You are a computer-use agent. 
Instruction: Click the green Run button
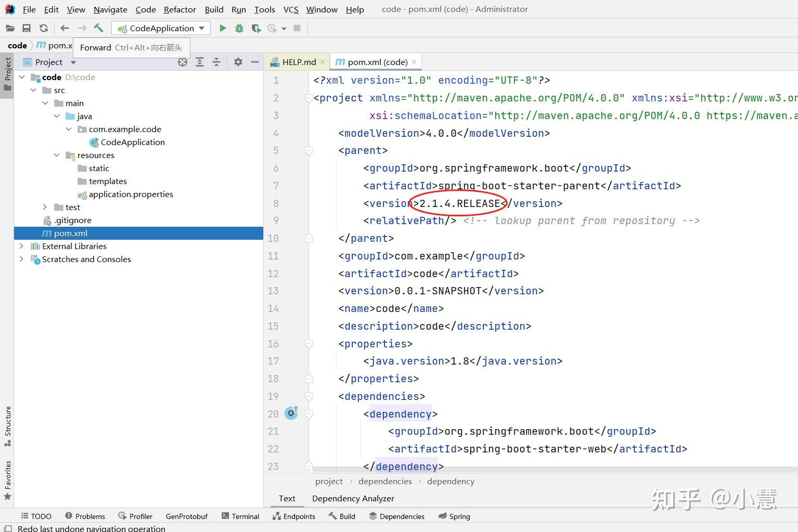click(x=223, y=28)
